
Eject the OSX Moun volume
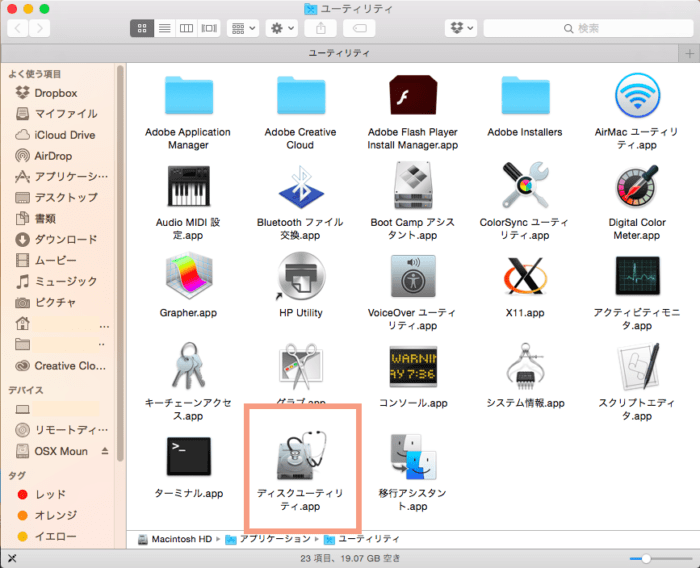pyautogui.click(x=105, y=451)
